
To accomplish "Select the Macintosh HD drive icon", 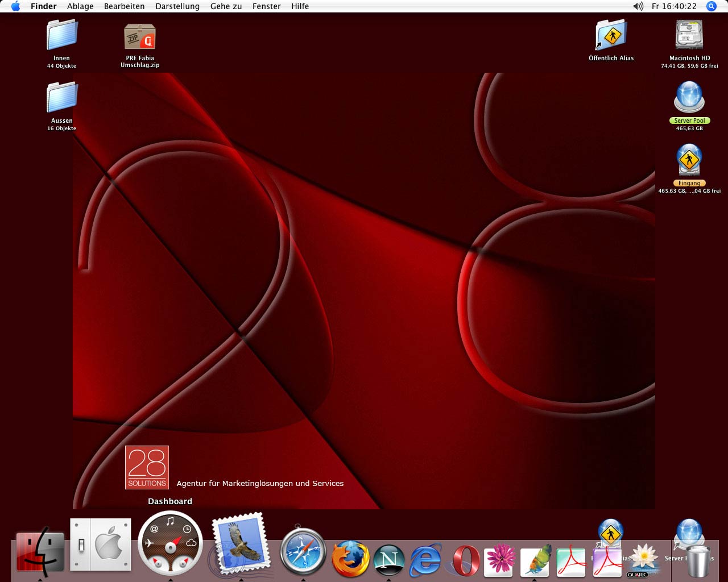I will (689, 36).
